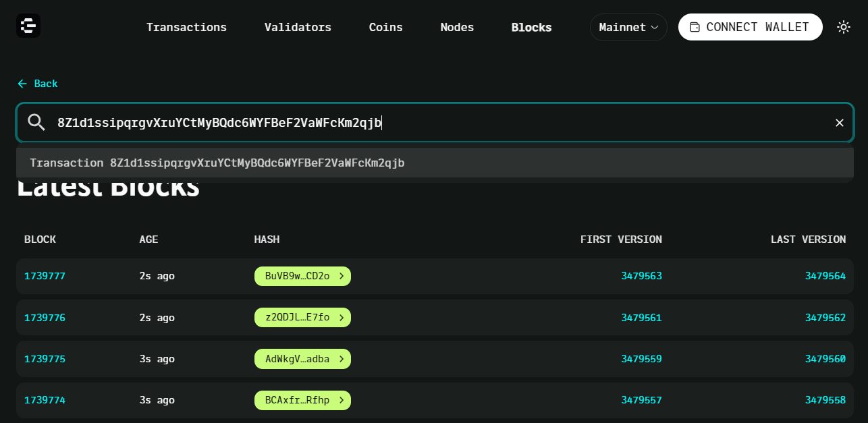This screenshot has width=868, height=423.
Task: Select the Transaction search suggestion
Action: pos(435,163)
